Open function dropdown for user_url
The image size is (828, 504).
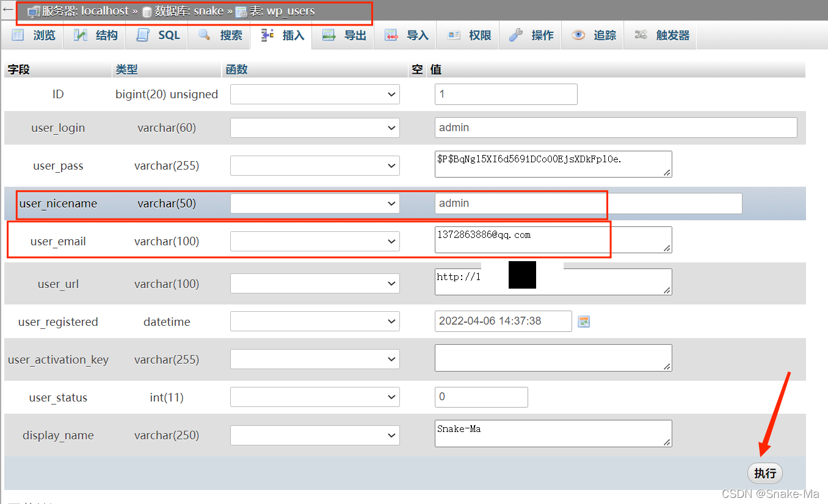pos(315,284)
